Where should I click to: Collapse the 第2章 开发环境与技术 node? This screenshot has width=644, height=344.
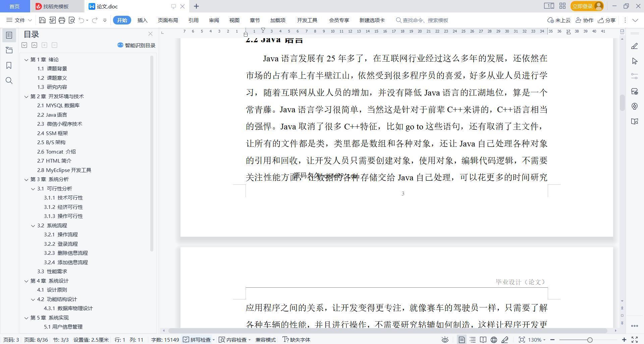26,97
